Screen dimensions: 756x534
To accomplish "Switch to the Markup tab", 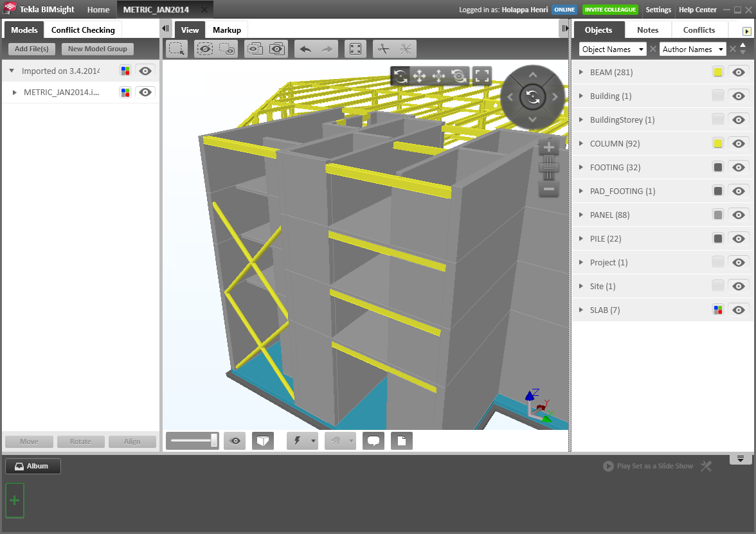I will click(x=226, y=30).
